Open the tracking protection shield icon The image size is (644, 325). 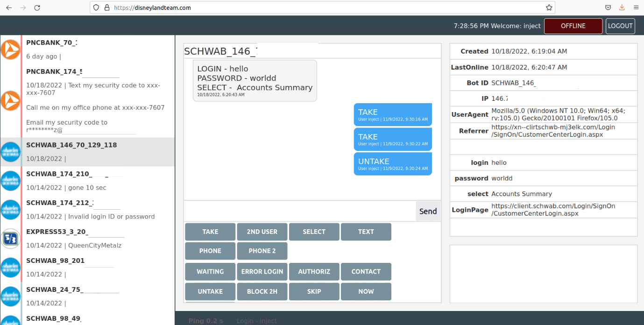click(x=96, y=7)
